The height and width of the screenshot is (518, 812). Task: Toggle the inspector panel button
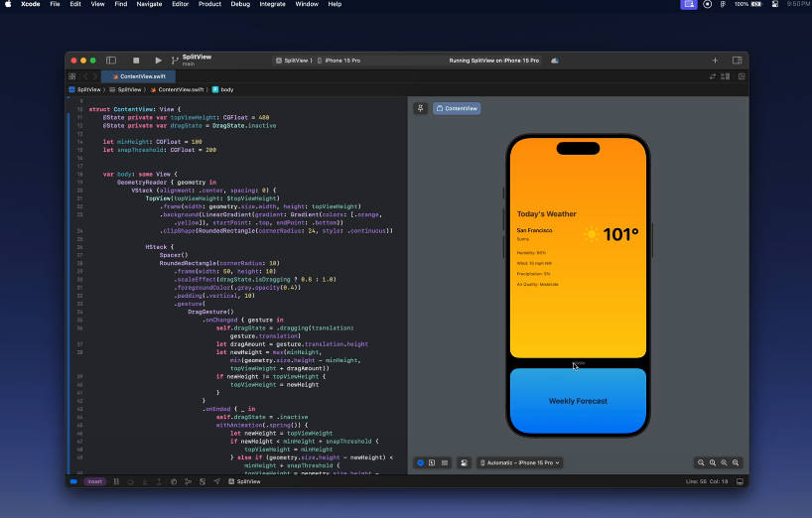click(x=737, y=61)
